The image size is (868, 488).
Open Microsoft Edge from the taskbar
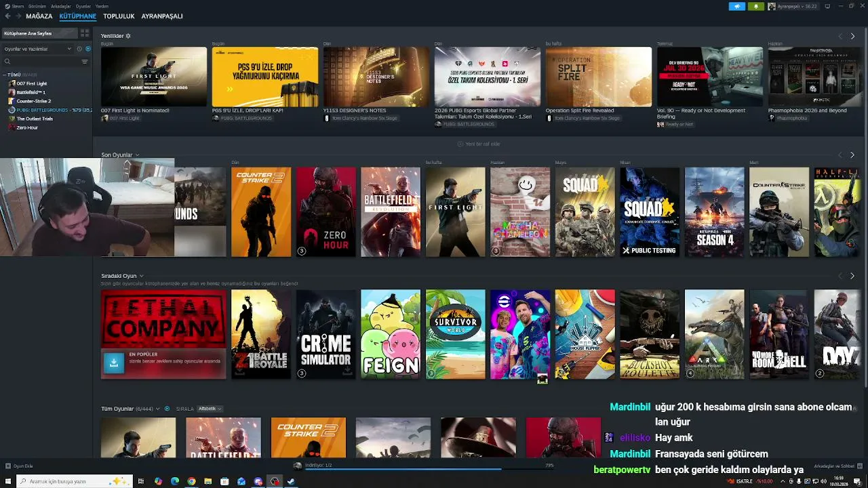coord(175,481)
